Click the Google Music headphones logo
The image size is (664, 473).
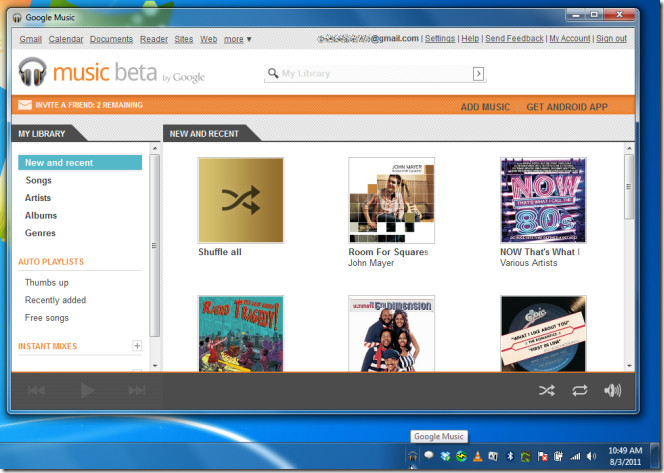[x=32, y=72]
